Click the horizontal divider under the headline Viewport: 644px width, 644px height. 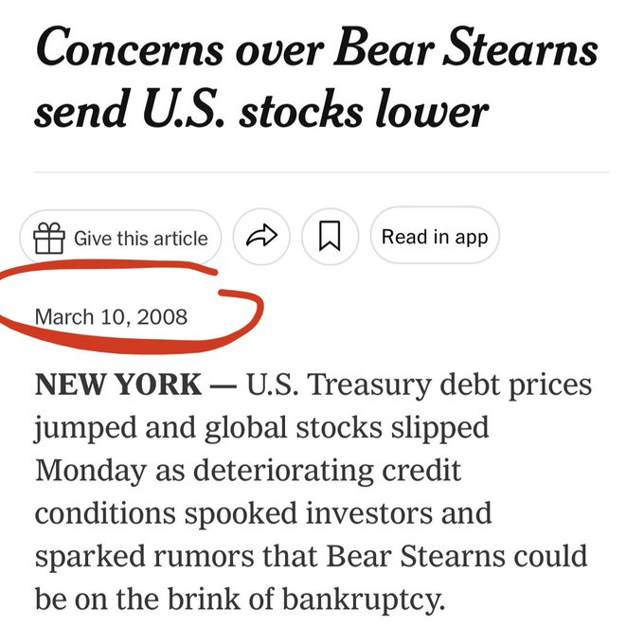322,172
